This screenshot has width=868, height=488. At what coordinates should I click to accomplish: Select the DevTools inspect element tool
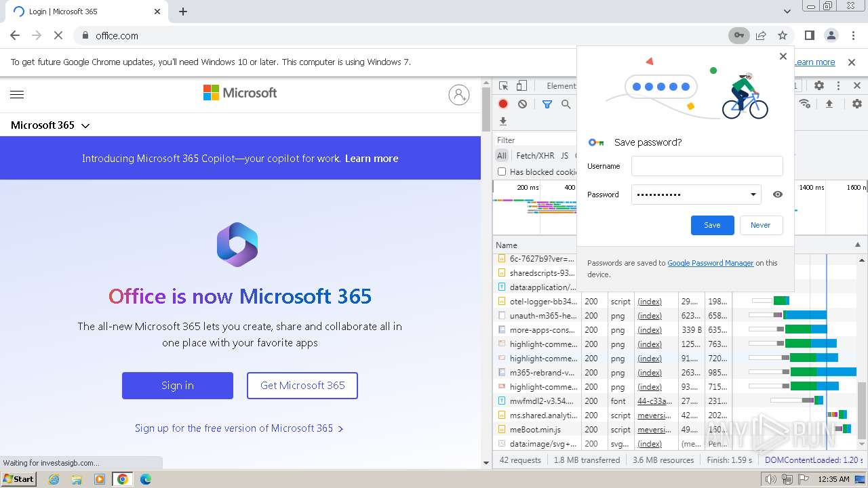pyautogui.click(x=503, y=85)
